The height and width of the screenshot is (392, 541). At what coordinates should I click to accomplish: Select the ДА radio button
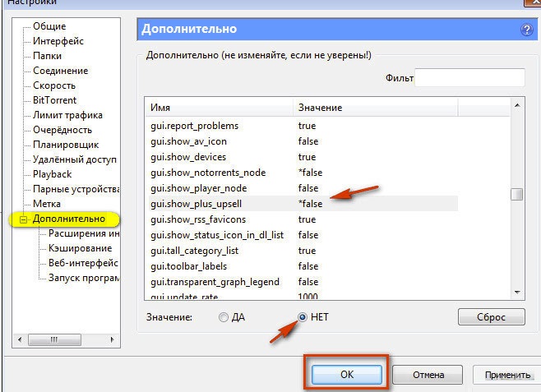click(x=224, y=317)
